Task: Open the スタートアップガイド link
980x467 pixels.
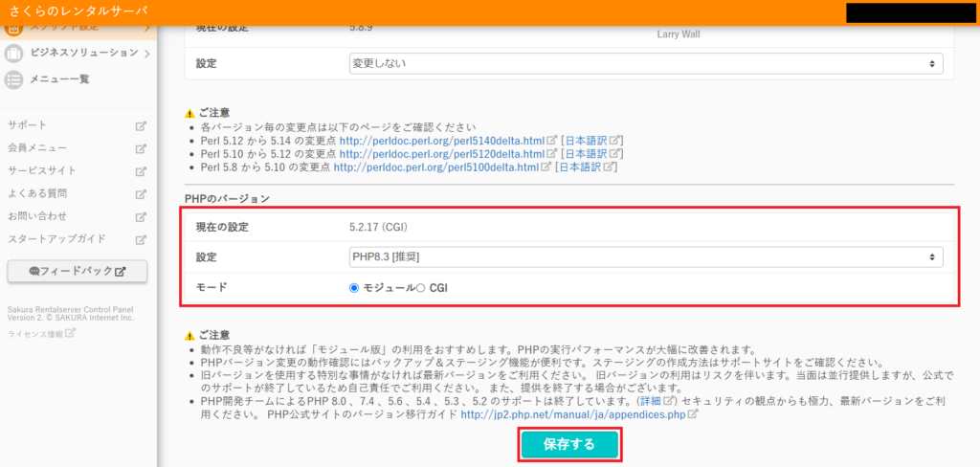Action: 56,239
